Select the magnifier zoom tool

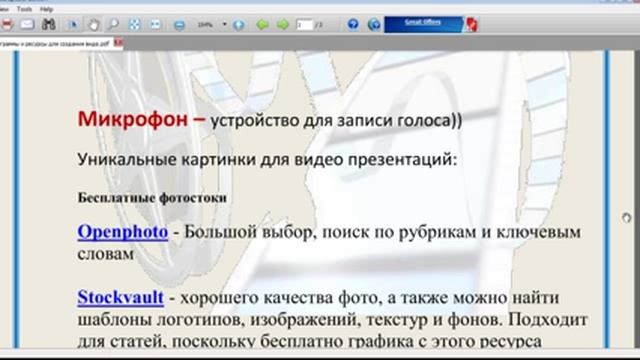[x=113, y=25]
